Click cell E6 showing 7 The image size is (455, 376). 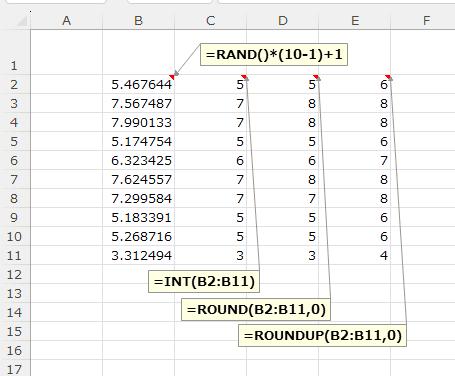(355, 160)
